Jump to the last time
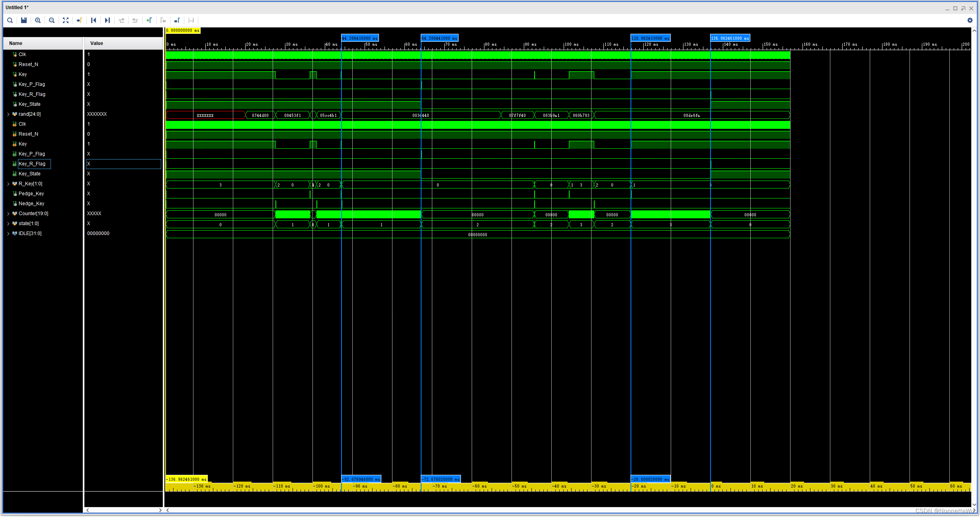Image resolution: width=980 pixels, height=517 pixels. [x=107, y=20]
